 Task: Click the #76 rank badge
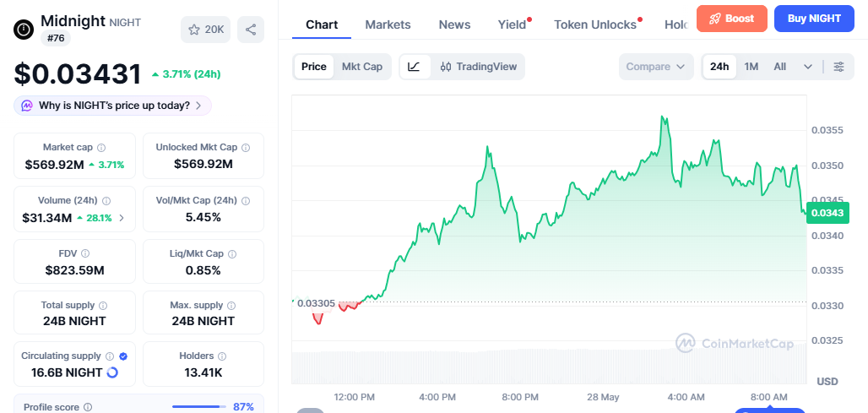(56, 38)
